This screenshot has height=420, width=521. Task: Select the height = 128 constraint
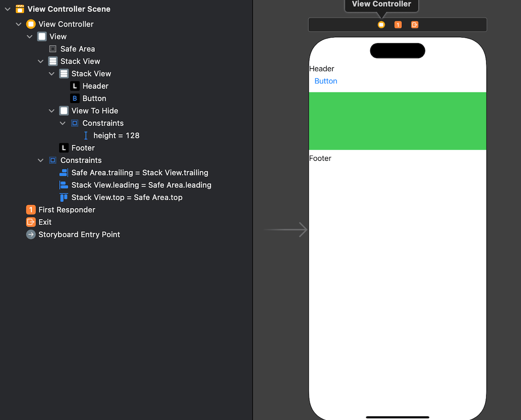pyautogui.click(x=126, y=136)
